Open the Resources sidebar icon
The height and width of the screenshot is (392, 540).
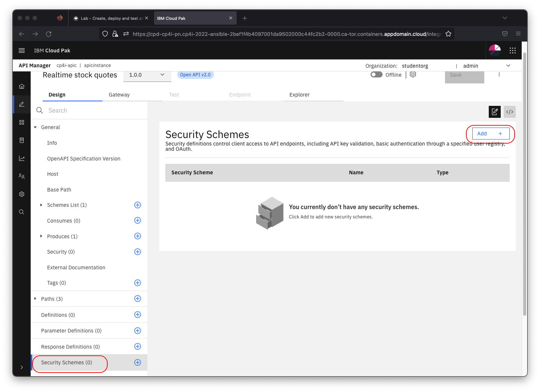pyautogui.click(x=22, y=140)
